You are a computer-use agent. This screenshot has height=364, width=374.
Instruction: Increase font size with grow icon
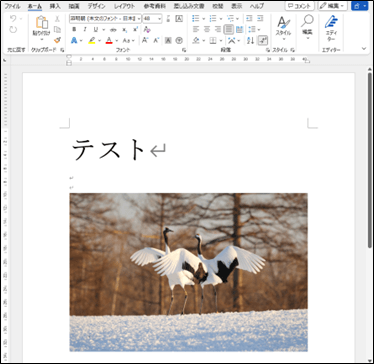(145, 40)
